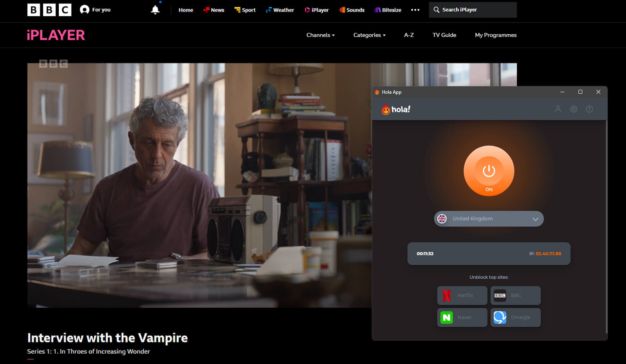Image resolution: width=626 pixels, height=364 pixels.
Task: Click the Naver unblock site button
Action: pos(462,317)
